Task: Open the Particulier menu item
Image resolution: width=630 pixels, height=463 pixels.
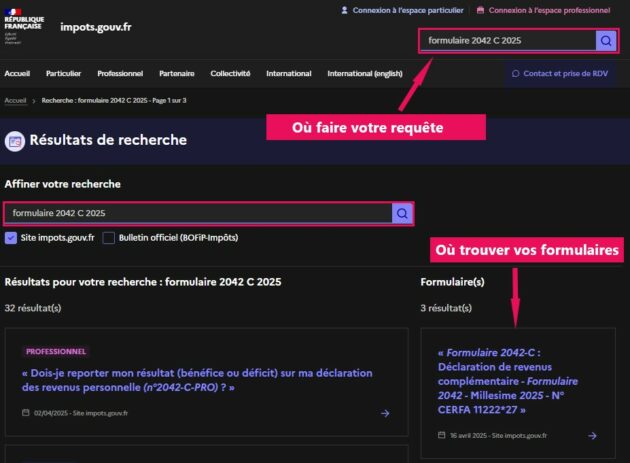Action: coord(63,74)
